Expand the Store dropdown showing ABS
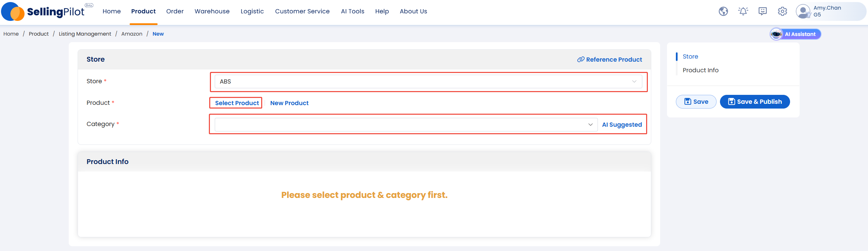This screenshot has width=868, height=251. pyautogui.click(x=428, y=81)
